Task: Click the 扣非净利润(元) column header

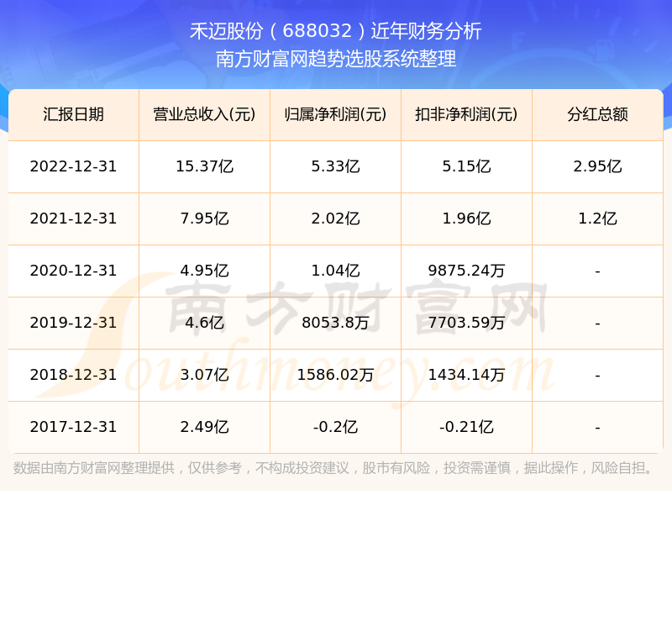Action: (x=466, y=114)
